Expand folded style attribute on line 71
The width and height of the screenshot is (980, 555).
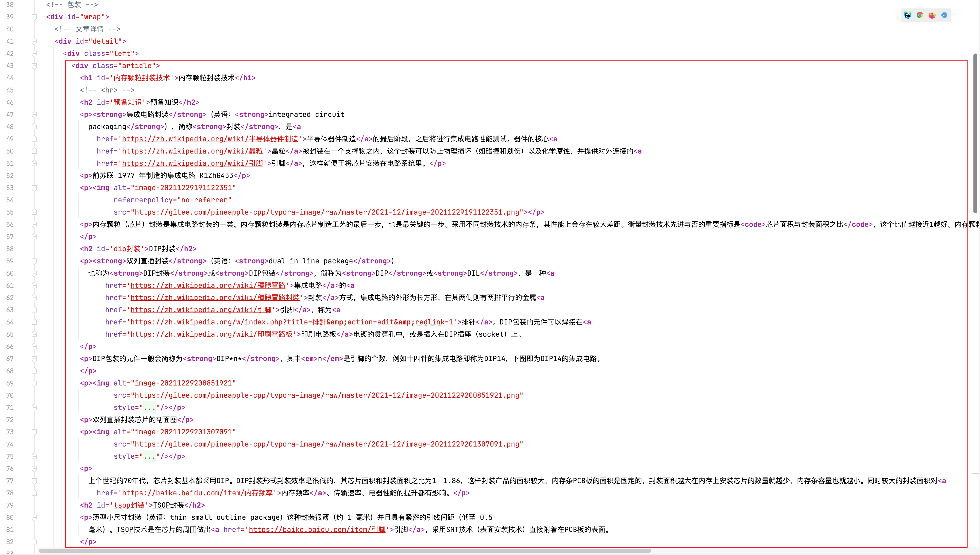pos(149,408)
